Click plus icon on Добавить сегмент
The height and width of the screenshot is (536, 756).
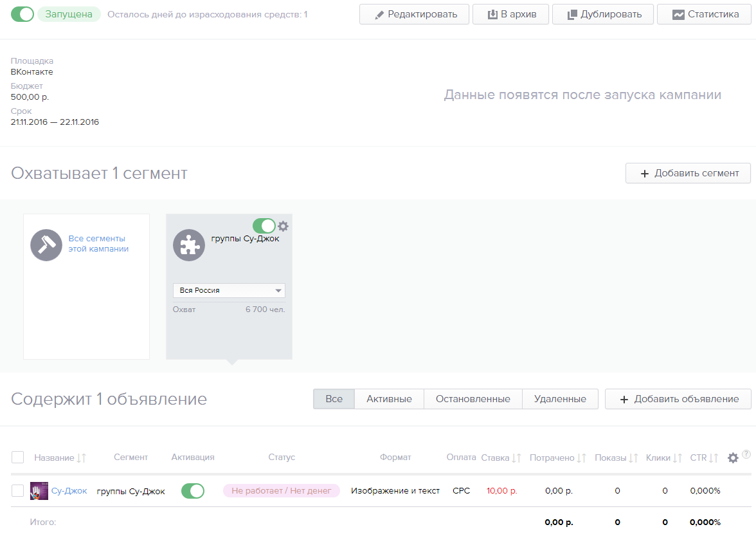coord(645,174)
